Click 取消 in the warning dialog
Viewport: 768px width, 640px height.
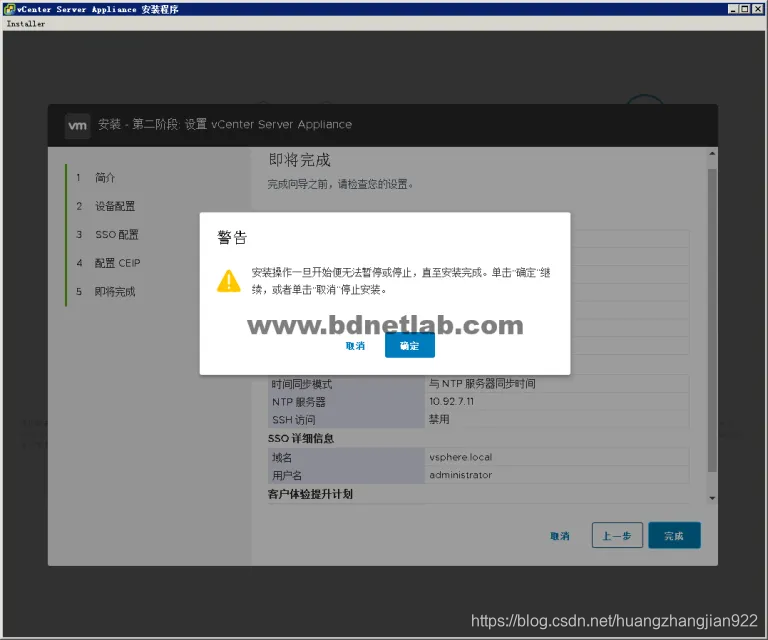pos(355,346)
